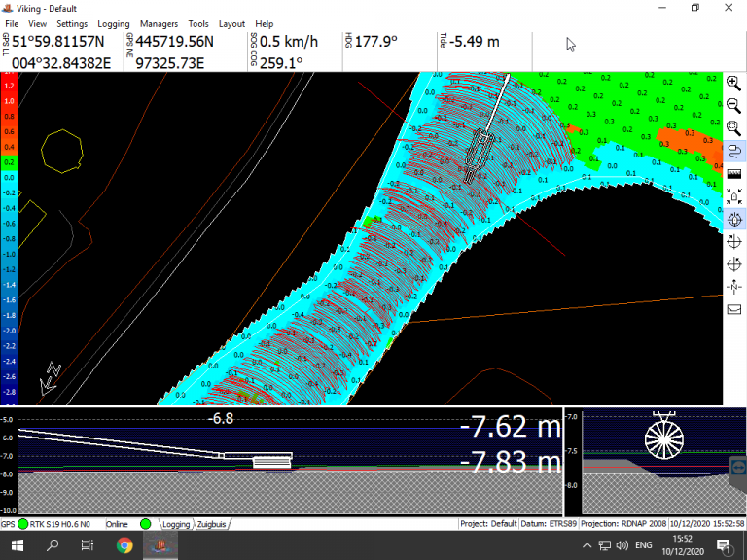Click the measure ruler icon
Image resolution: width=747 pixels, height=560 pixels.
pyautogui.click(x=734, y=174)
